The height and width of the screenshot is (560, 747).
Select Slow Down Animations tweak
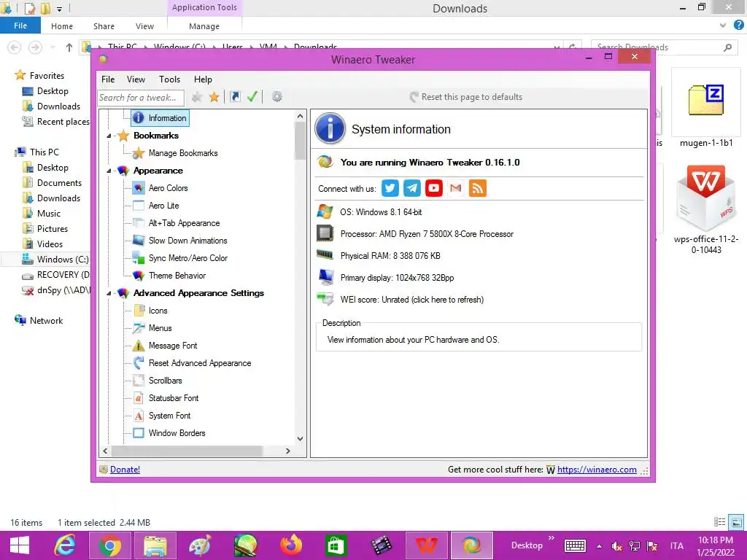(x=187, y=241)
